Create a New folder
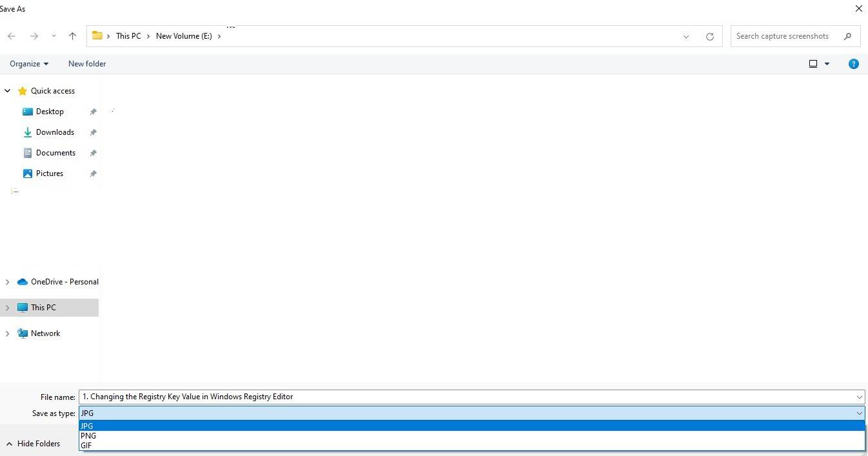 (x=87, y=64)
